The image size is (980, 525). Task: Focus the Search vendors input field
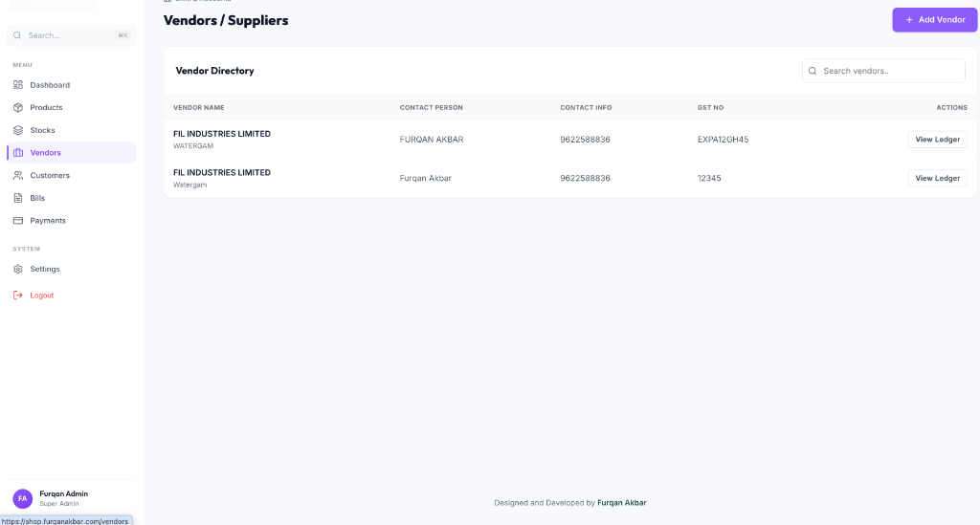tap(883, 71)
